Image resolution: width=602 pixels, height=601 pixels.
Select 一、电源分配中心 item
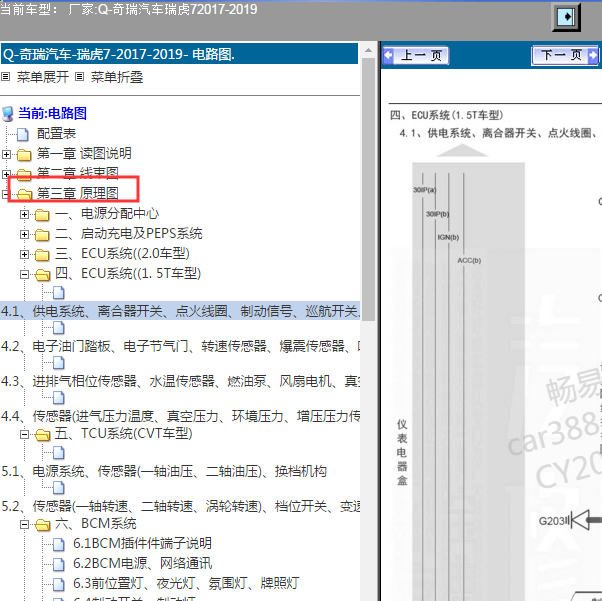pos(107,213)
